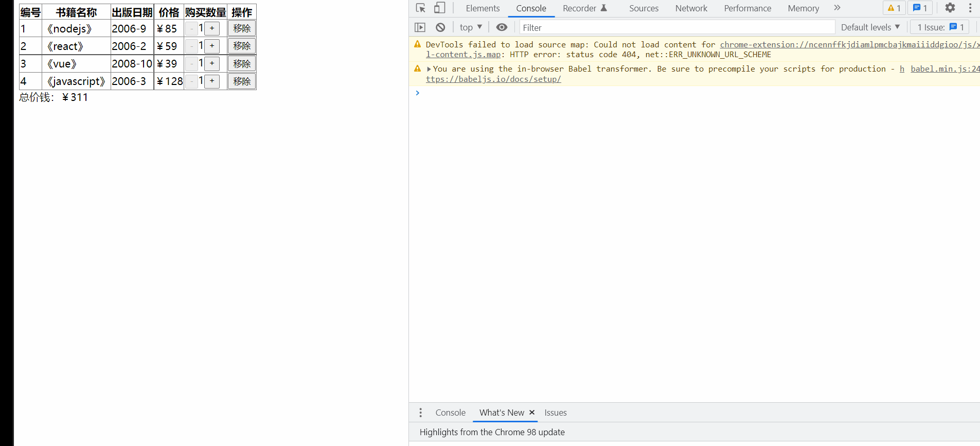Increase quantity for the nodejs book
The image size is (980, 446).
(212, 28)
